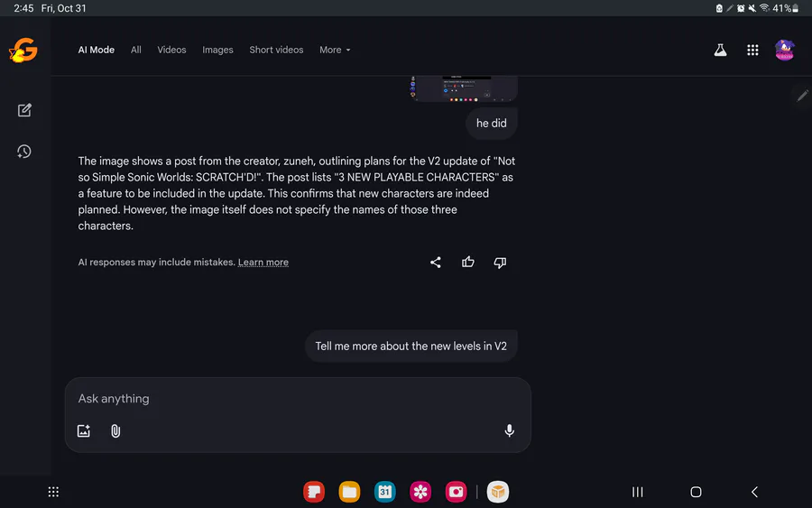This screenshot has height=508, width=812.
Task: Open My Files folder app
Action: click(x=349, y=492)
